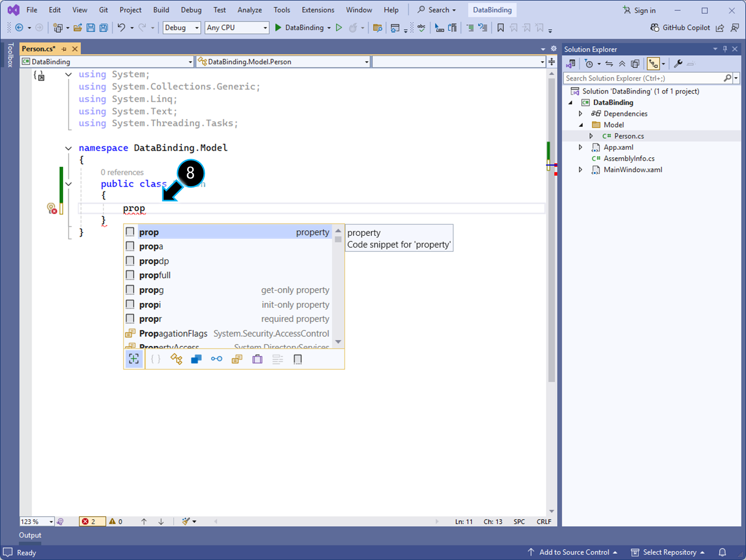
Task: Click the notifications bell in status bar
Action: (x=722, y=552)
